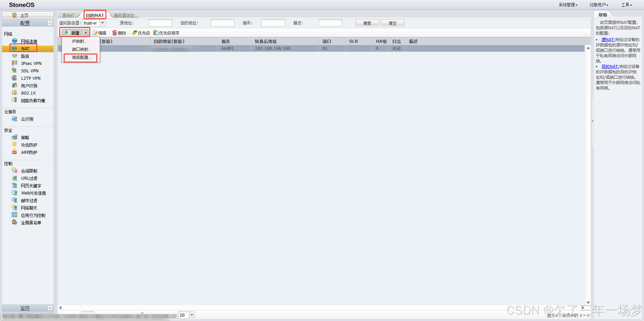The image size is (644, 321).
Task: Click the 攻击防护 shield icon
Action: click(x=14, y=145)
